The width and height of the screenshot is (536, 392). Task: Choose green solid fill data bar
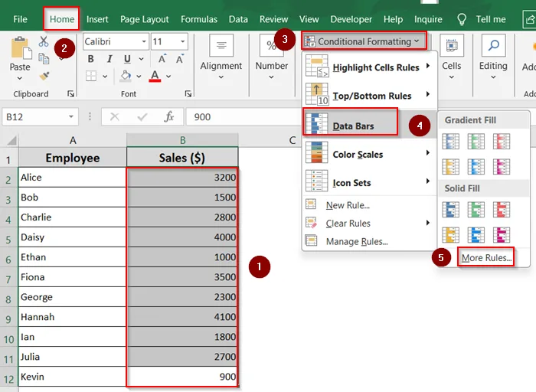[476, 210]
